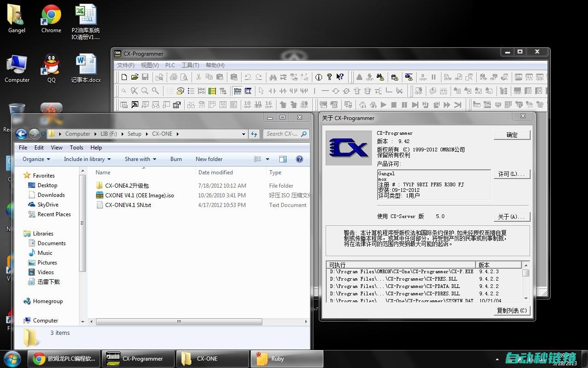The image size is (588, 368).
Task: Open the Share with dropdown
Action: pyautogui.click(x=141, y=159)
